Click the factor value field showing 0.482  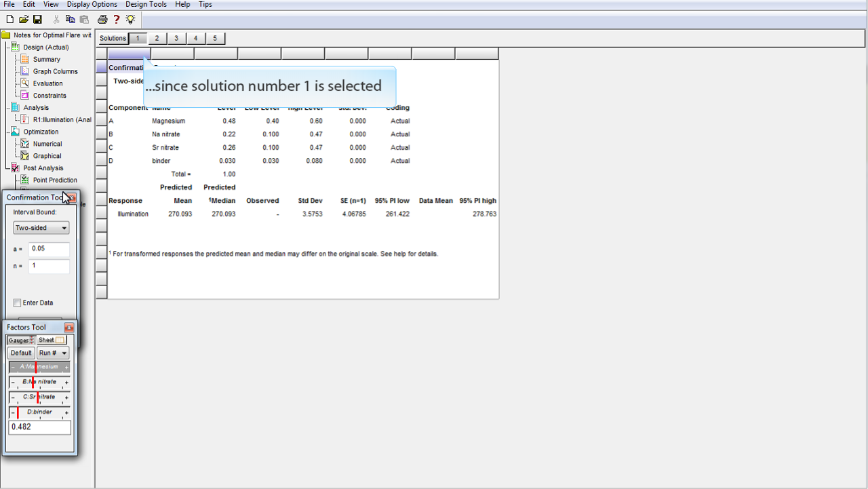pos(39,427)
